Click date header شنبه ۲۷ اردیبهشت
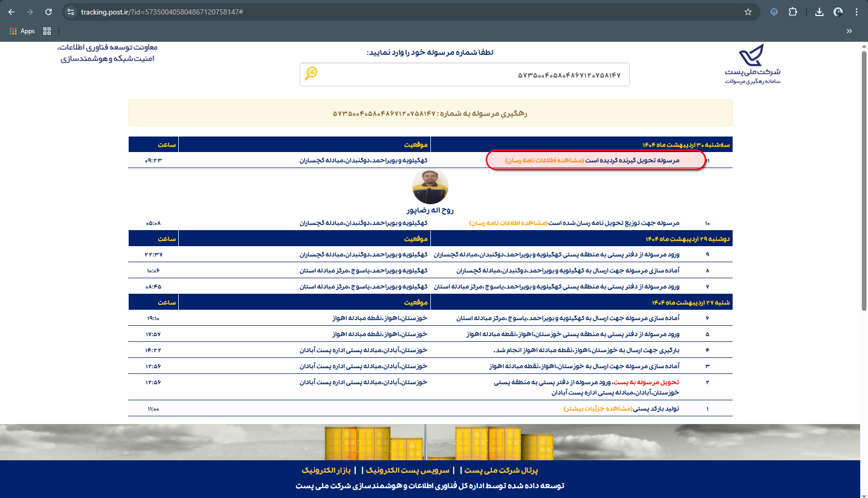Viewport: 868px width, 498px height. coord(691,303)
